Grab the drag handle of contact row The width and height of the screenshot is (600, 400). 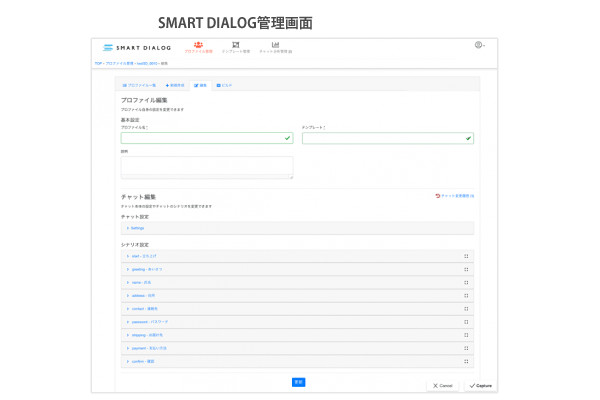466,309
